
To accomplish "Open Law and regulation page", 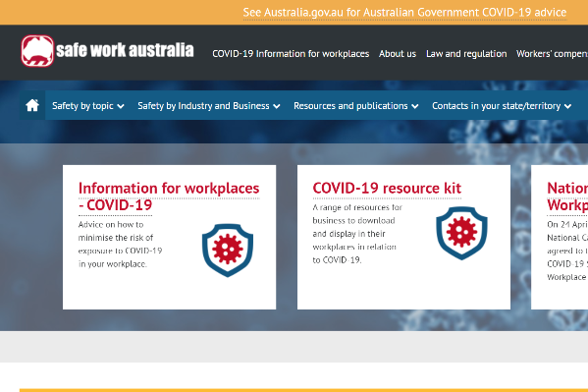I will click(x=466, y=54).
